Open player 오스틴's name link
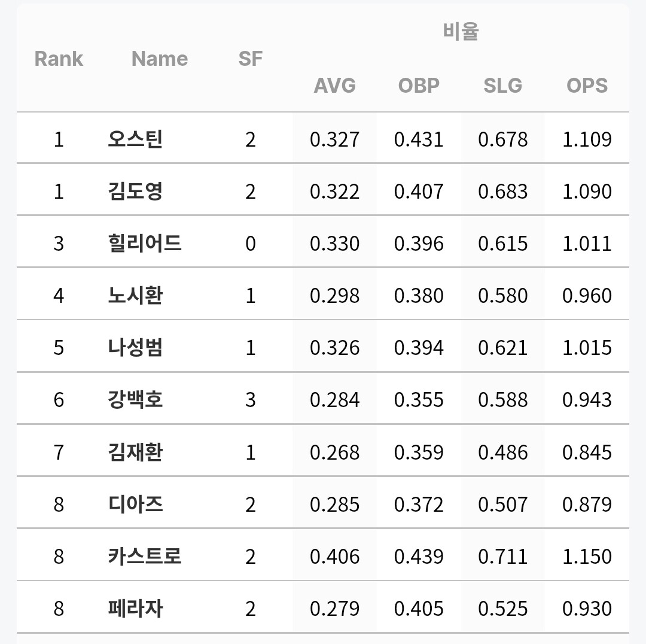The image size is (646, 644). tap(135, 139)
